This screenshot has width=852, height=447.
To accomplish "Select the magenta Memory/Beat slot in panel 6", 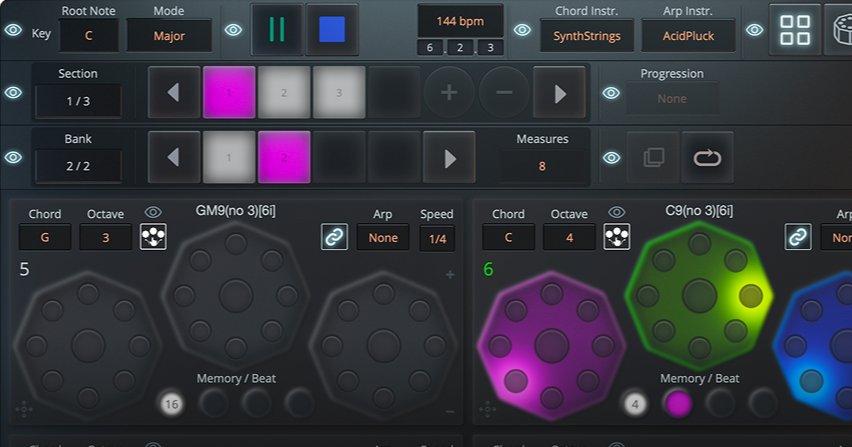I will [x=678, y=404].
